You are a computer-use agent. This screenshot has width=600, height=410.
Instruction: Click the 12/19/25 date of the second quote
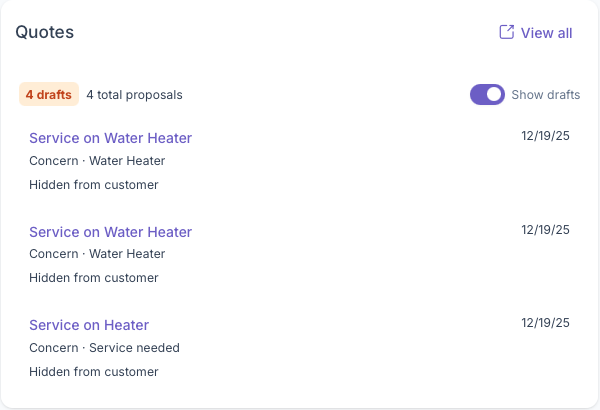click(x=545, y=230)
